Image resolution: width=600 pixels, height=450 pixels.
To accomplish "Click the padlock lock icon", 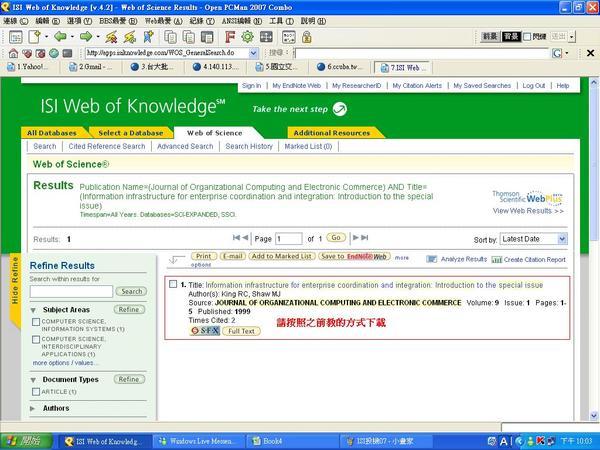I will coord(307,37).
